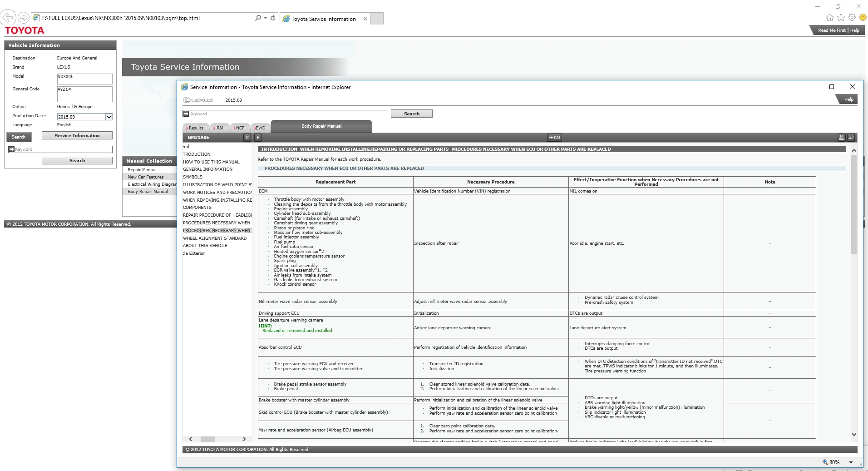Close the Toyota Service Information browser tab
The height and width of the screenshot is (471, 868).
click(365, 19)
